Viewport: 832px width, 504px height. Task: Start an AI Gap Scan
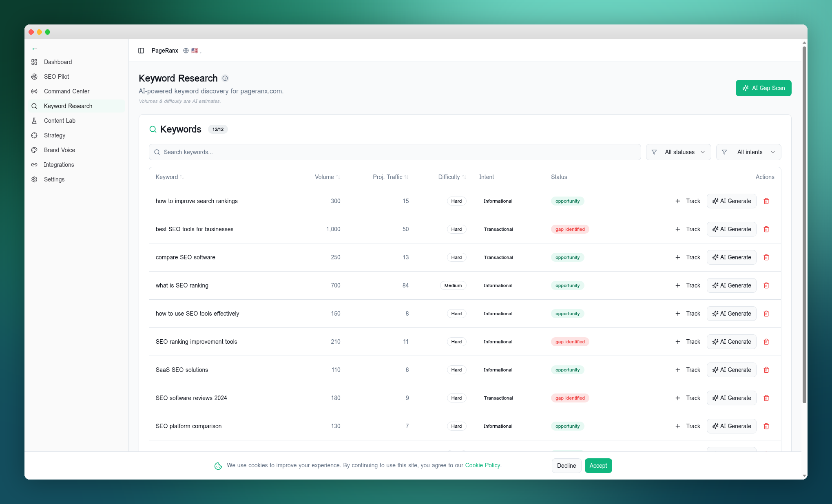pos(763,88)
